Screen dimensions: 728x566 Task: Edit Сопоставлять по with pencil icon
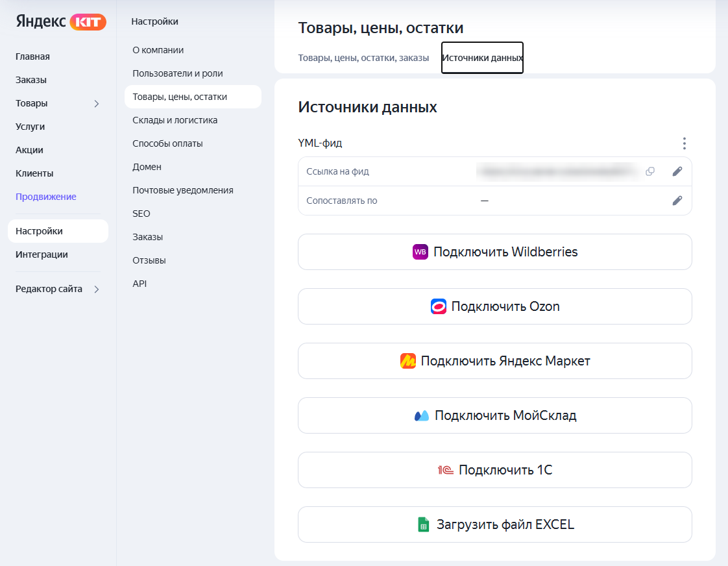677,201
